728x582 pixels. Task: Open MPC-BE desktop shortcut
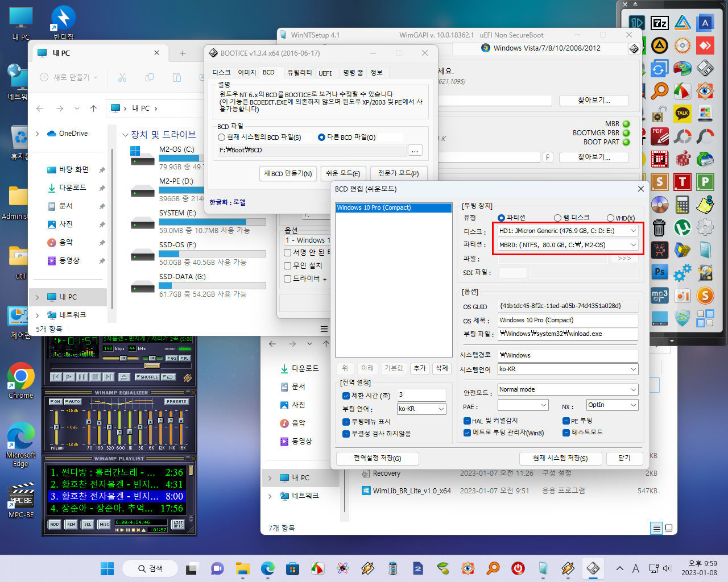pos(21,501)
